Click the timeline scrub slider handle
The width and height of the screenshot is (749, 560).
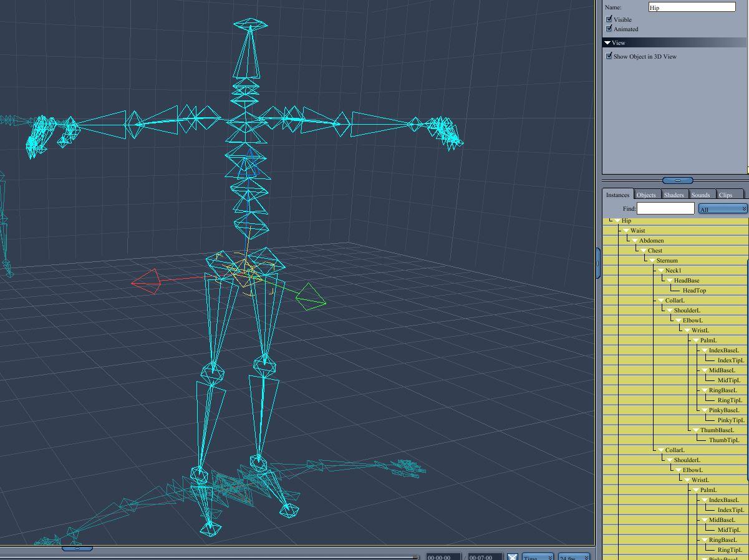pyautogui.click(x=417, y=557)
